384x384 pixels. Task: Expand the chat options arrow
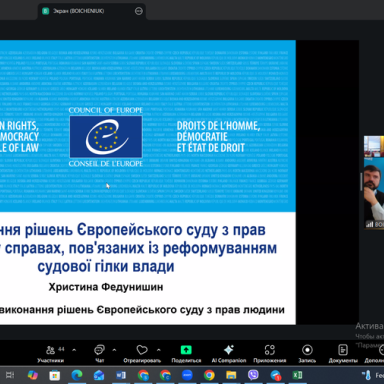tap(114, 350)
